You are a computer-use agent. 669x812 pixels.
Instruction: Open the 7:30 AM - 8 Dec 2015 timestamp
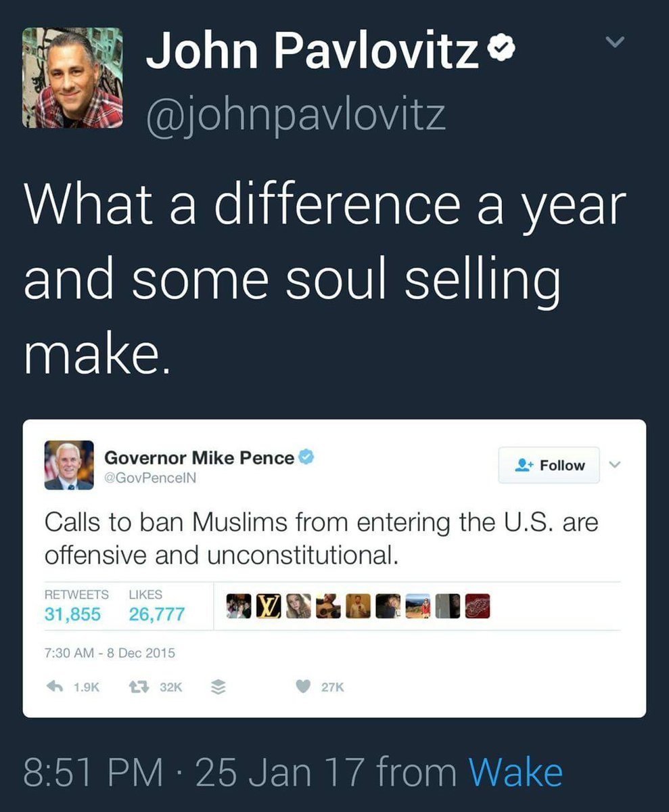click(110, 653)
